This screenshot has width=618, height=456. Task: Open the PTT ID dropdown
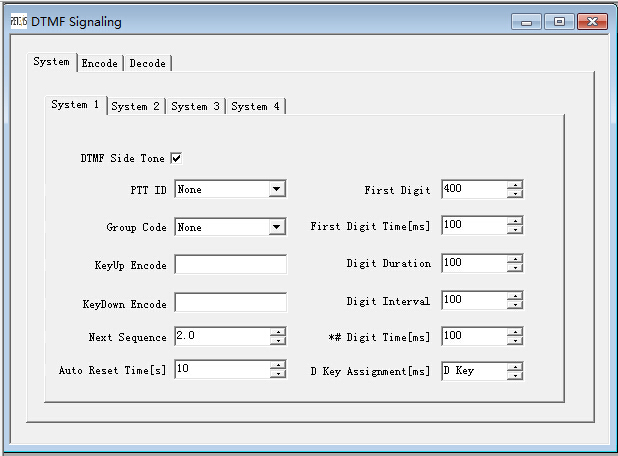[x=276, y=189]
